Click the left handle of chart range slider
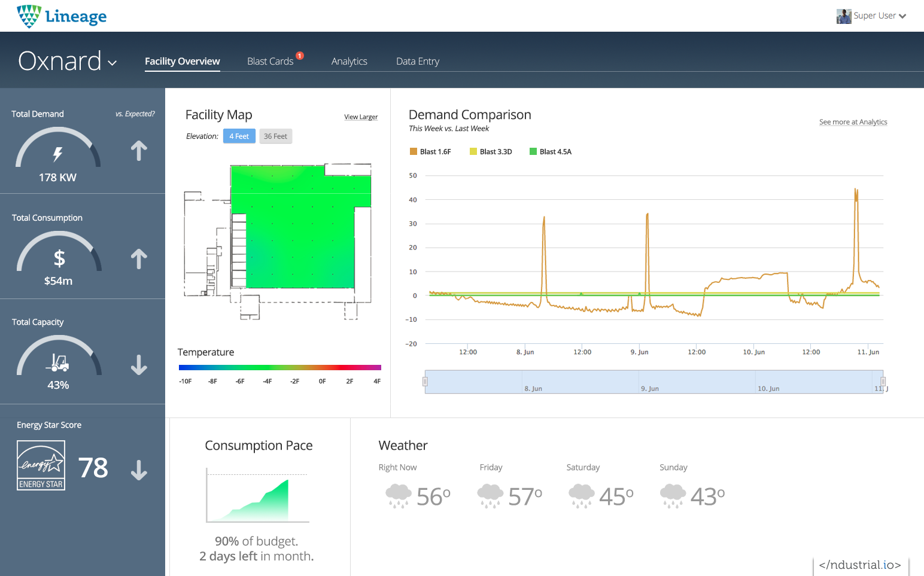The image size is (924, 576). (x=425, y=382)
